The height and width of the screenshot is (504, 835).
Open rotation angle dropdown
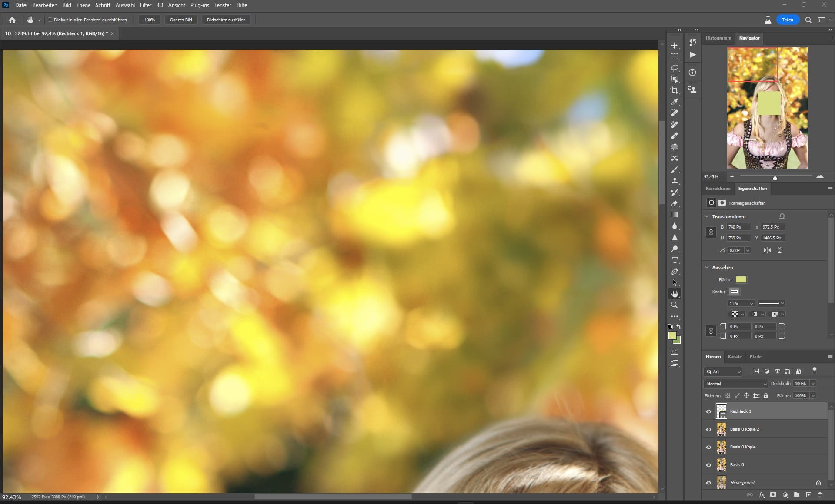(748, 250)
